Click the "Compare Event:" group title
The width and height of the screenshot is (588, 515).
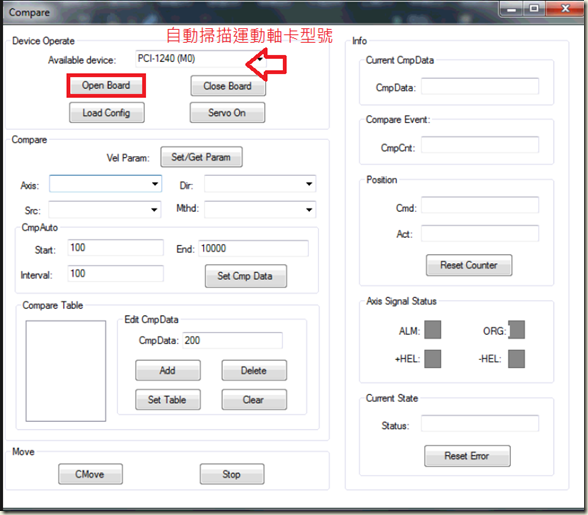coord(398,119)
